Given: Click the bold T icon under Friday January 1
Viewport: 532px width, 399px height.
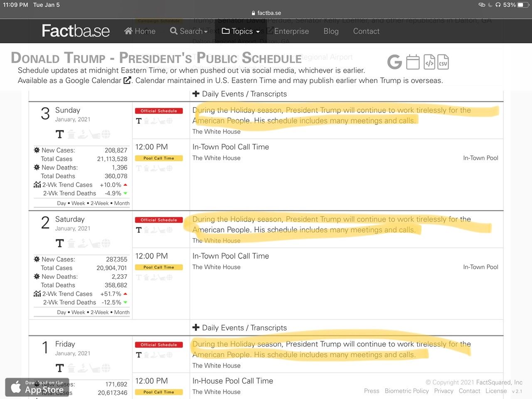Looking at the screenshot, I should point(60,368).
